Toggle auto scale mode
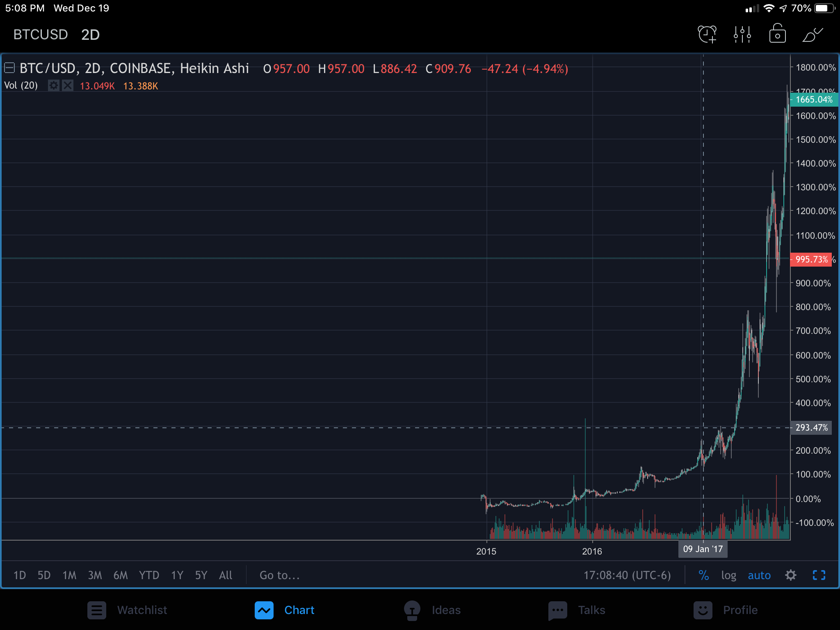Screen dimensions: 840x630 coord(759,575)
